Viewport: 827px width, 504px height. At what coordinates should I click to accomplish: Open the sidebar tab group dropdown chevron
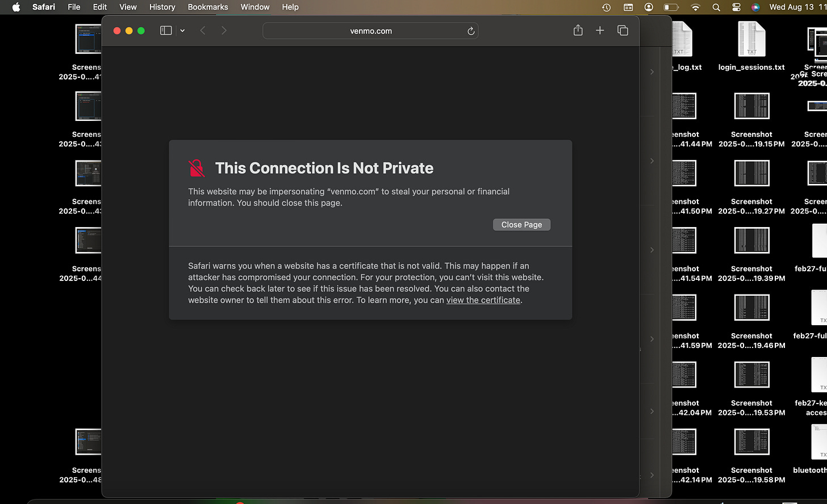point(182,31)
